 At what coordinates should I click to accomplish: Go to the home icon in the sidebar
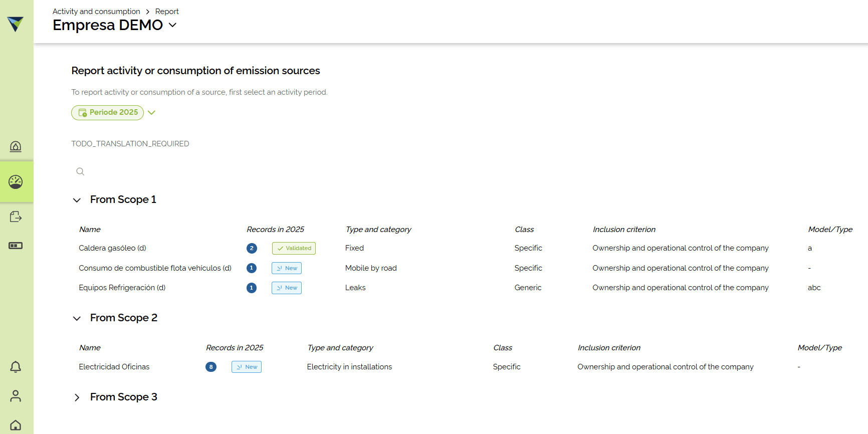point(16,425)
